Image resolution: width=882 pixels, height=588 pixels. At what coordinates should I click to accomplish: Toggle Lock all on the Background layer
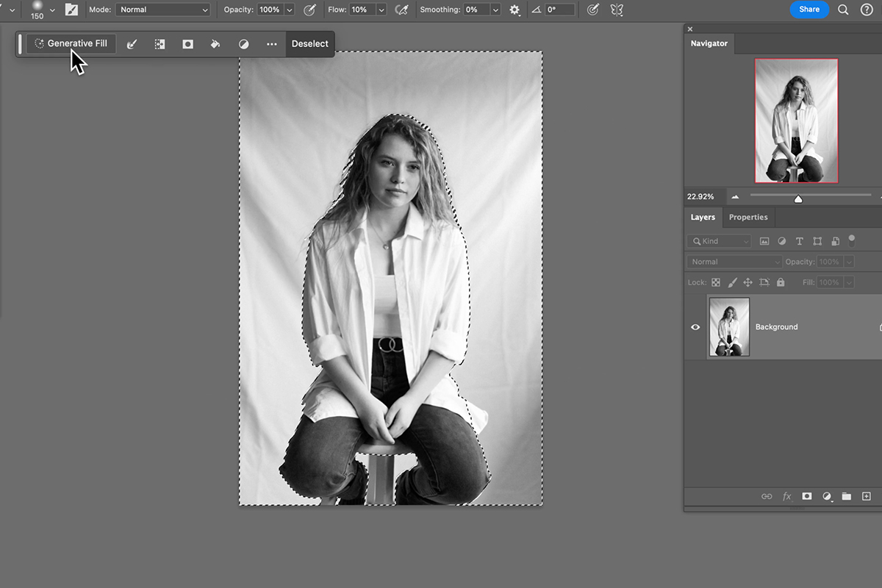tap(781, 282)
